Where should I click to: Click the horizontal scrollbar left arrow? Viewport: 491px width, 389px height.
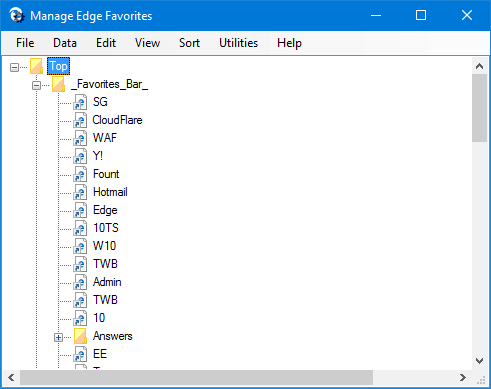pos(11,378)
